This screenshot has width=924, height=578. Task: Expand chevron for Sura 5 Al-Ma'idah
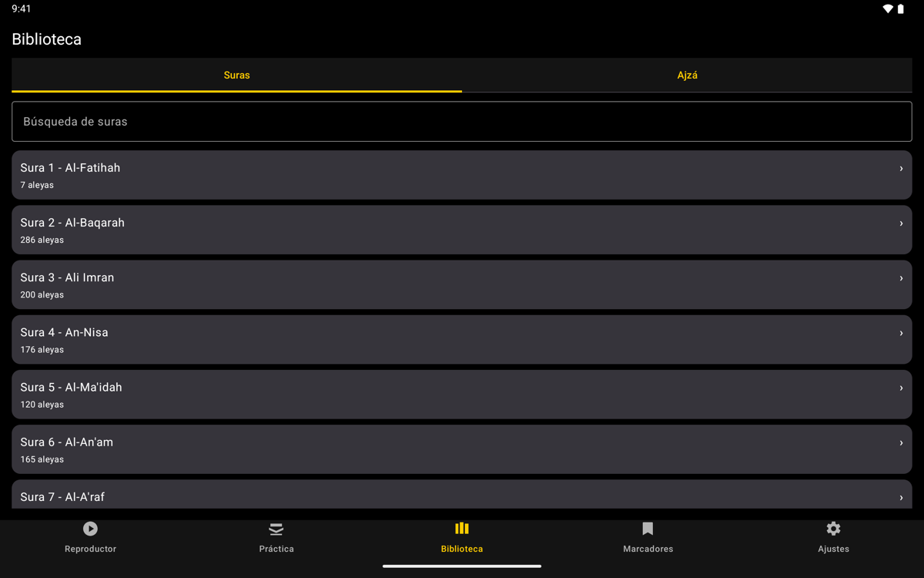click(901, 388)
